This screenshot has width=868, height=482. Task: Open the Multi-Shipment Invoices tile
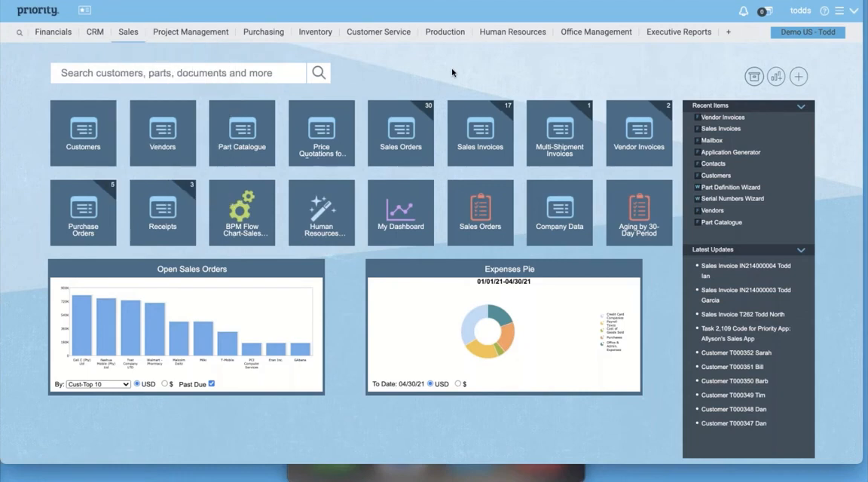[560, 133]
